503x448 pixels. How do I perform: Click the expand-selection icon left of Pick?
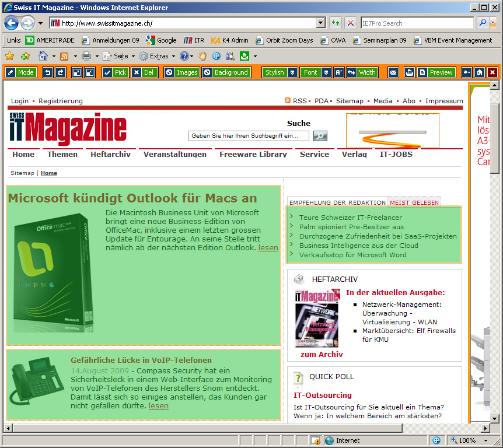coord(77,72)
